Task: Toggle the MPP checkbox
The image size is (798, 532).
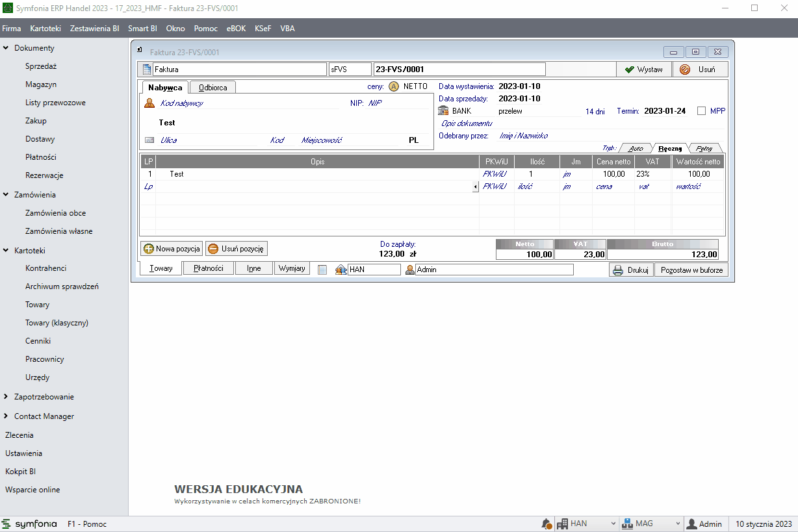Action: [x=701, y=111]
